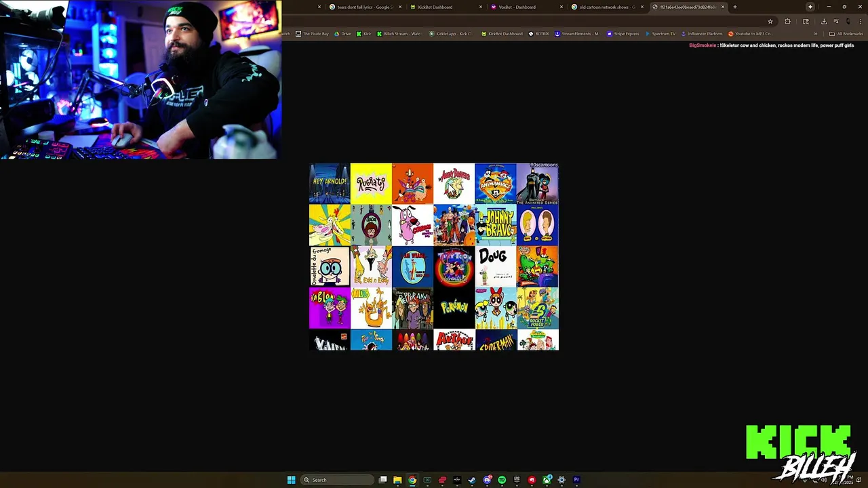The height and width of the screenshot is (488, 868).
Task: Close the 'old cartoon network shows' tab
Action: [x=642, y=7]
